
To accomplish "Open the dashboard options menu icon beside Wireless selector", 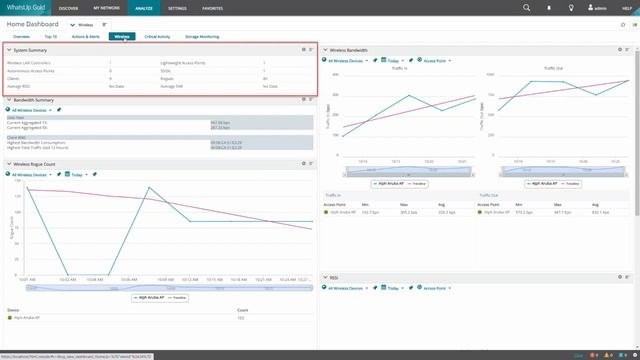I will (104, 24).
